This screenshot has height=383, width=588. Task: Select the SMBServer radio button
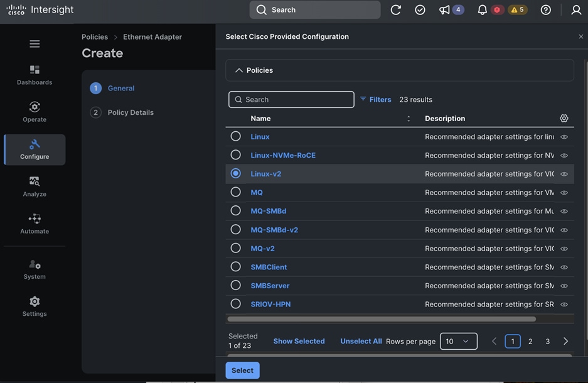235,285
